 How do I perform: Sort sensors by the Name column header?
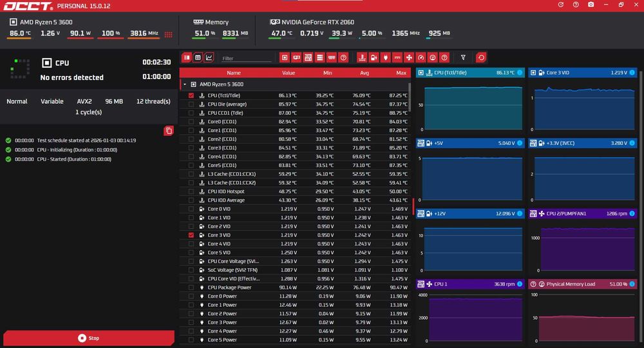coord(234,73)
